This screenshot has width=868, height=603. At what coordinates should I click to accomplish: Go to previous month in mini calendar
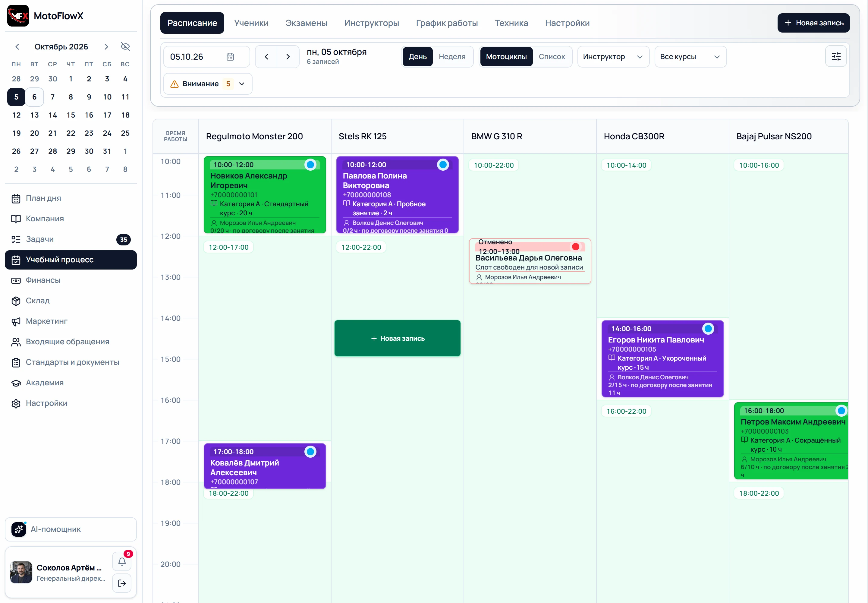pos(17,46)
